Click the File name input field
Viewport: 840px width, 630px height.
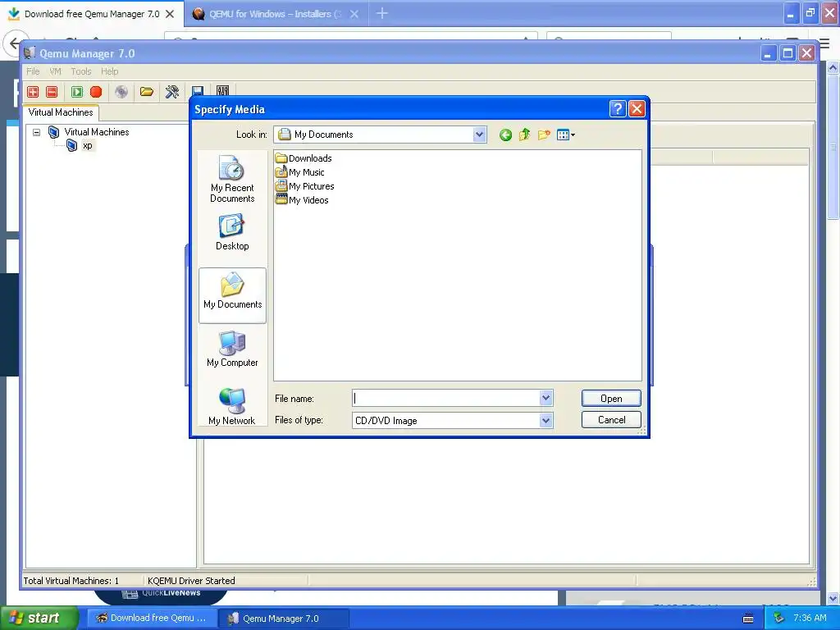pos(446,398)
